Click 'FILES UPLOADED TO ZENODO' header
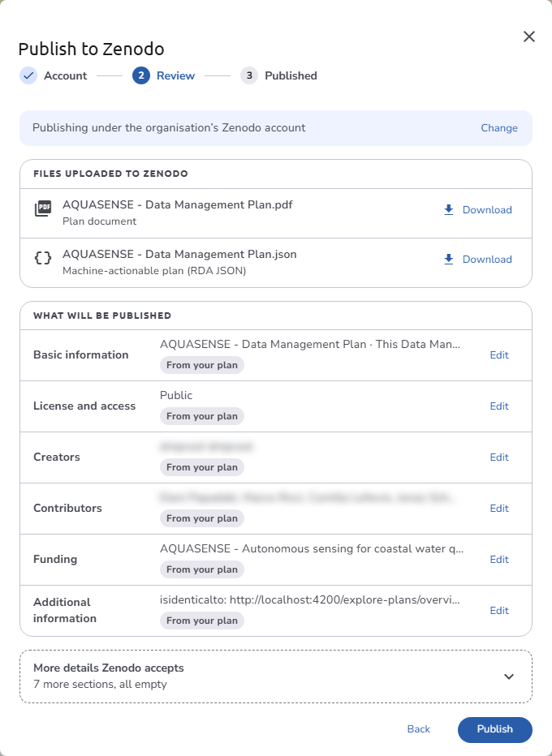Viewport: 552px width, 756px height. point(110,174)
